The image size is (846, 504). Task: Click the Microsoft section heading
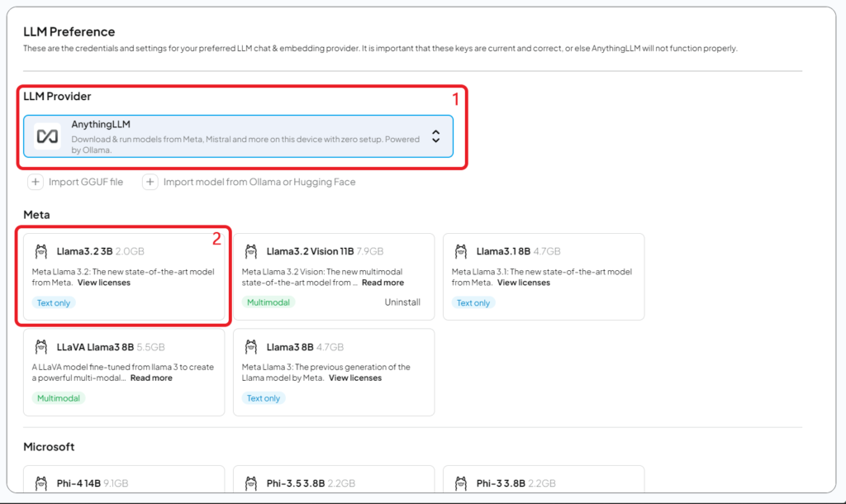tap(49, 446)
